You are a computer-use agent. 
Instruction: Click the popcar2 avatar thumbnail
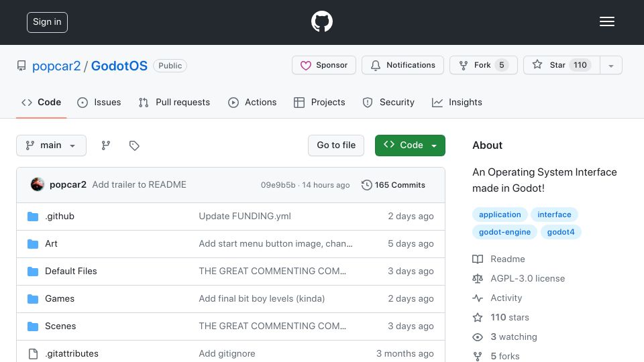pyautogui.click(x=38, y=185)
